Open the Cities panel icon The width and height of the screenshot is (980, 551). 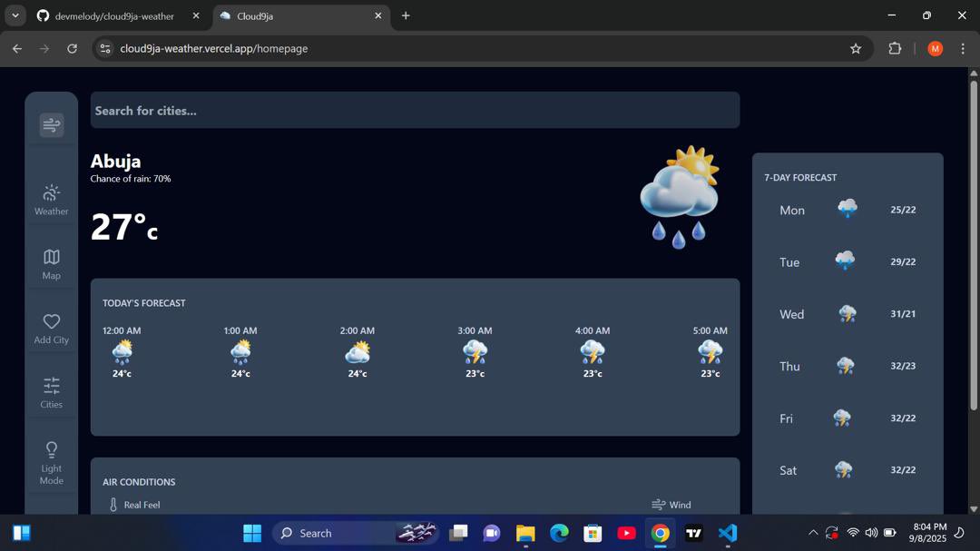coord(51,386)
